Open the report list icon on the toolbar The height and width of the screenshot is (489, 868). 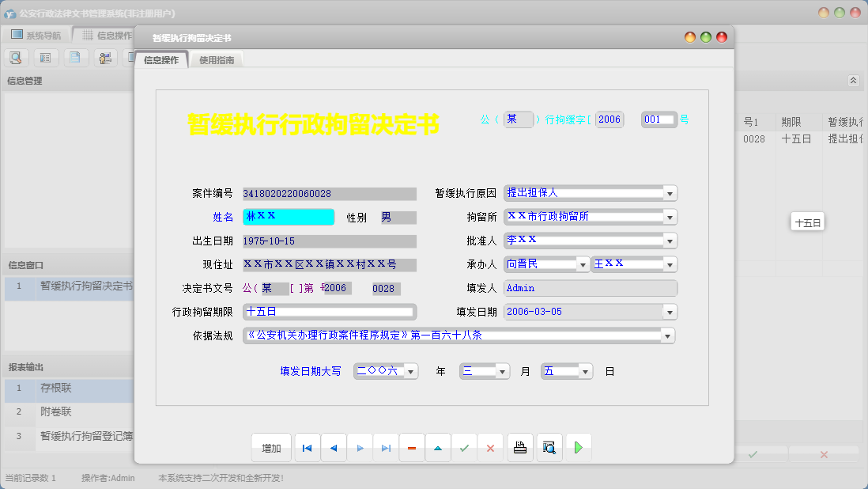coord(46,57)
